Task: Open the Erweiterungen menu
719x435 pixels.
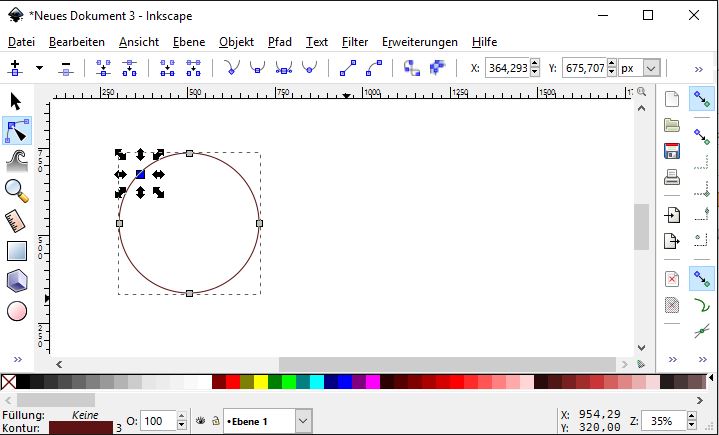Action: tap(419, 42)
